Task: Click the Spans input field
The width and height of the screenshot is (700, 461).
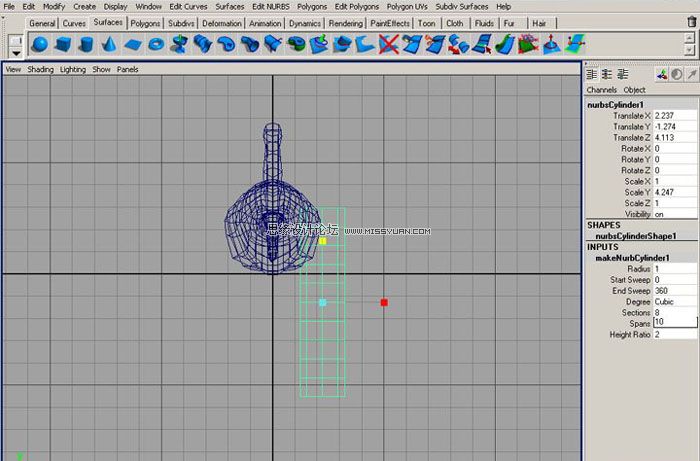Action: point(674,323)
